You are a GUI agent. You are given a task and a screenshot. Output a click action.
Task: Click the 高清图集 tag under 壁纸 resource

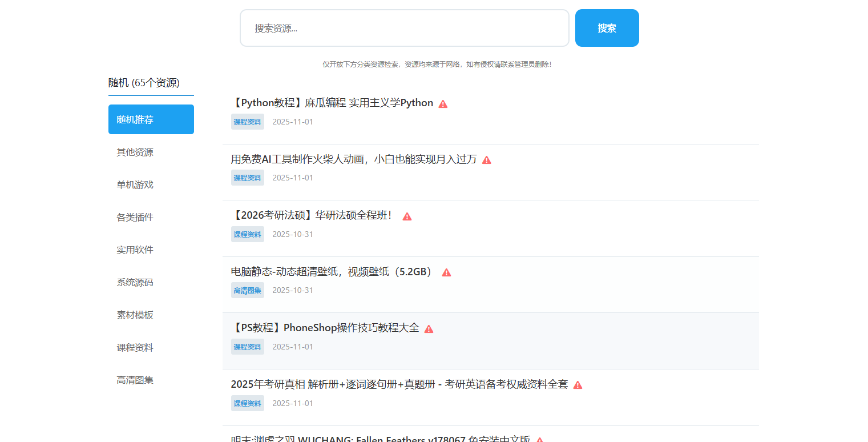247,290
